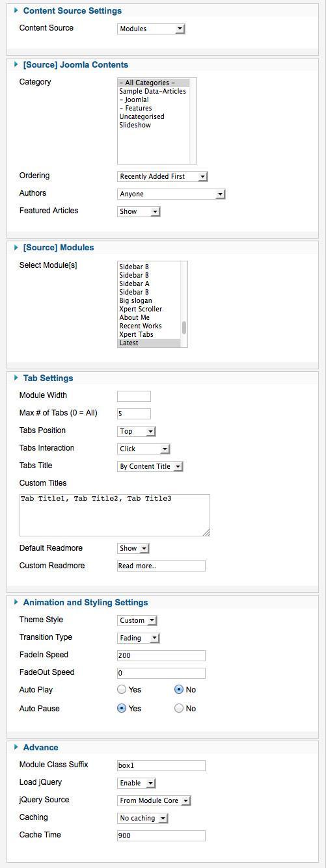Select 'Xpert Tabs' module
This screenshot has width=326, height=868.
[149, 334]
